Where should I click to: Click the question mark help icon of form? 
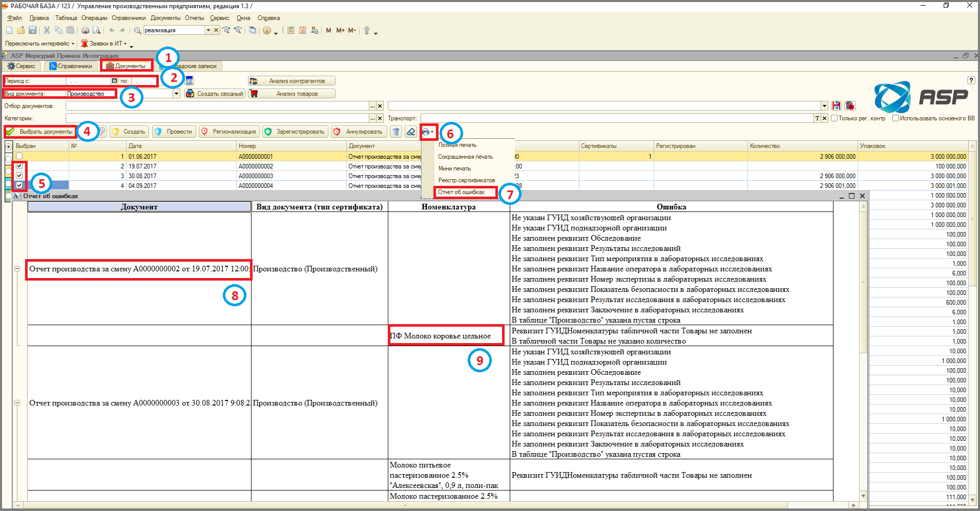(x=971, y=80)
